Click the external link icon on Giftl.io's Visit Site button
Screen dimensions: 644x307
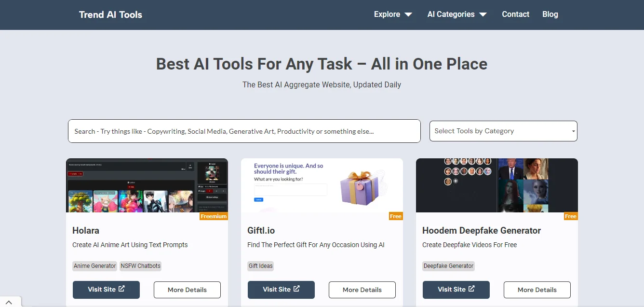pyautogui.click(x=296, y=290)
